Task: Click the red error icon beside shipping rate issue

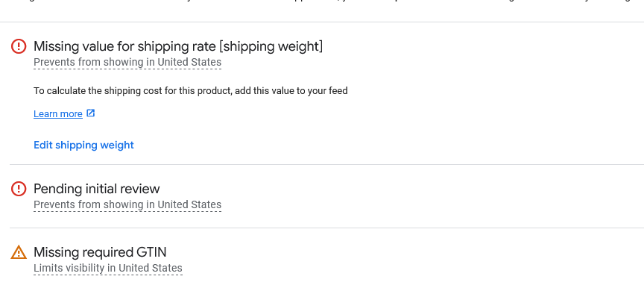Action: 19,46
